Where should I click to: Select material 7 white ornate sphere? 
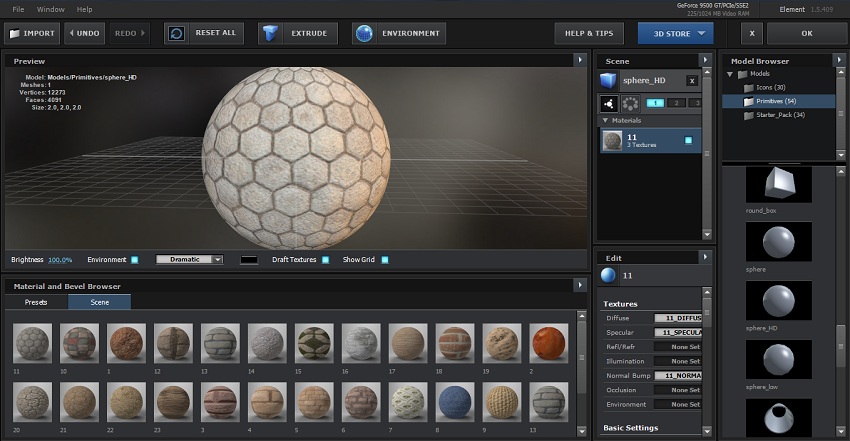(x=408, y=401)
